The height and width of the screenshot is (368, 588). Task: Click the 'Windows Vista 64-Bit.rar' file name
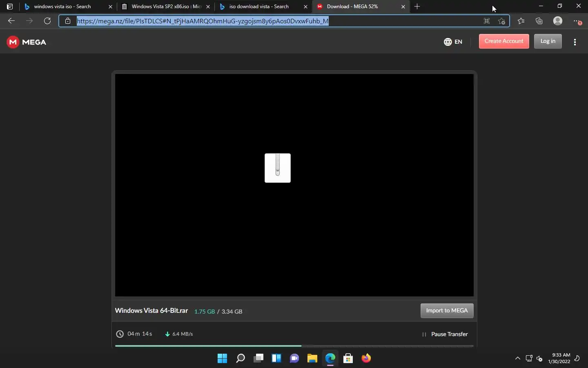pos(151,311)
